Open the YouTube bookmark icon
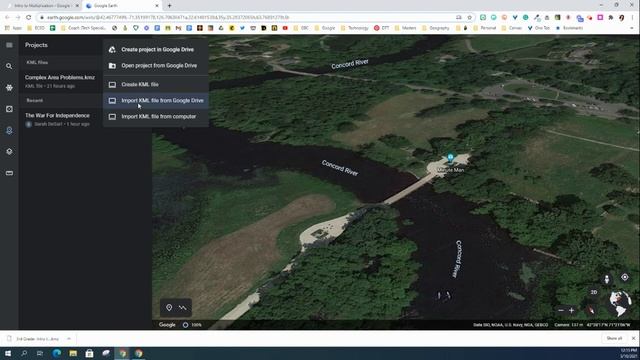 coord(285,28)
